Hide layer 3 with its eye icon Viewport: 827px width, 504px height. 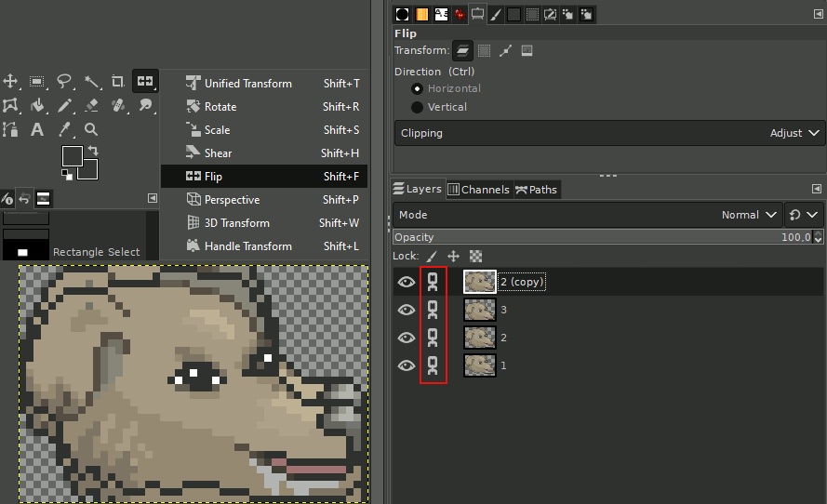click(x=407, y=310)
